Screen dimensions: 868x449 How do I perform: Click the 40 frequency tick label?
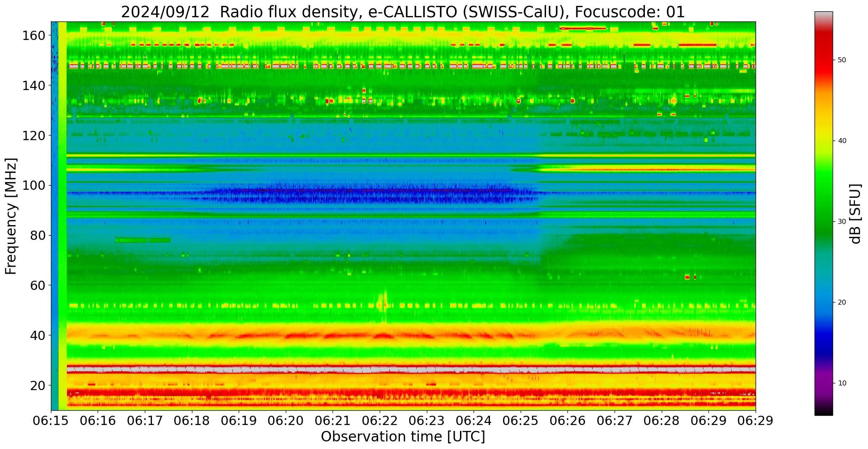(37, 335)
